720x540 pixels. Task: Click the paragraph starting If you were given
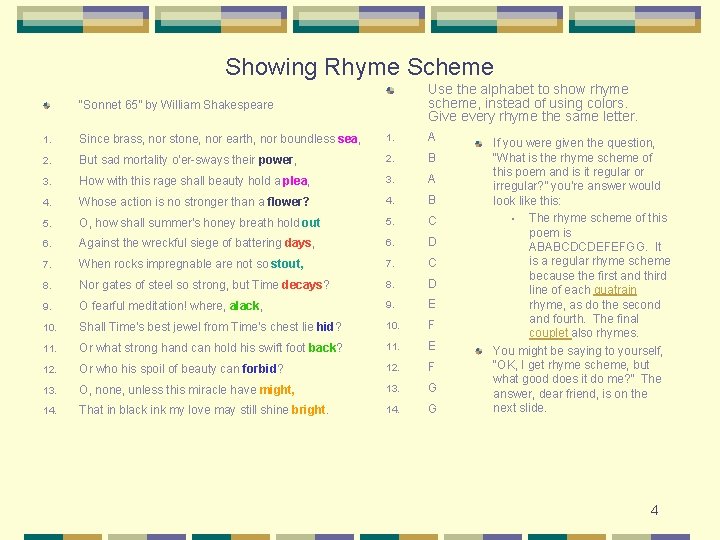click(577, 172)
